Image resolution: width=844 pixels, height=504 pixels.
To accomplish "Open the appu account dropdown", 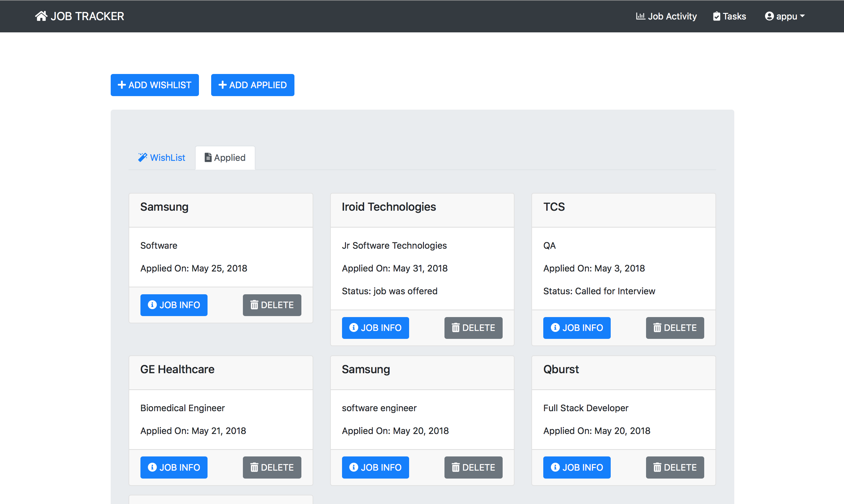I will [785, 16].
